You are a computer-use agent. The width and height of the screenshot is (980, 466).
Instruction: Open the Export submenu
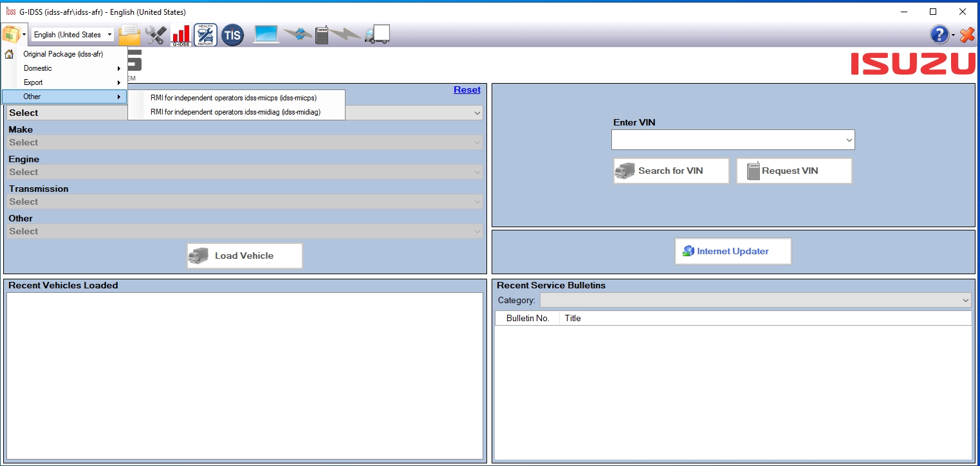(x=64, y=82)
